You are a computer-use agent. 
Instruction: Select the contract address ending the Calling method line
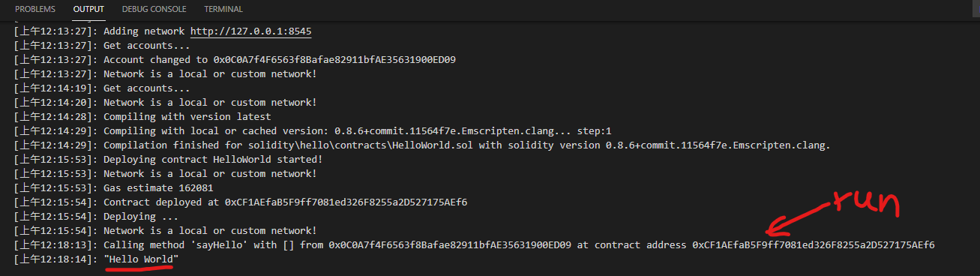click(814, 245)
